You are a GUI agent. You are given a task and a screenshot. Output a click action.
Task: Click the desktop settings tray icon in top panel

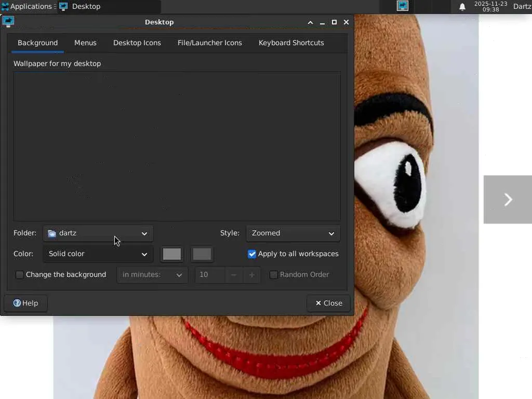[x=403, y=6]
